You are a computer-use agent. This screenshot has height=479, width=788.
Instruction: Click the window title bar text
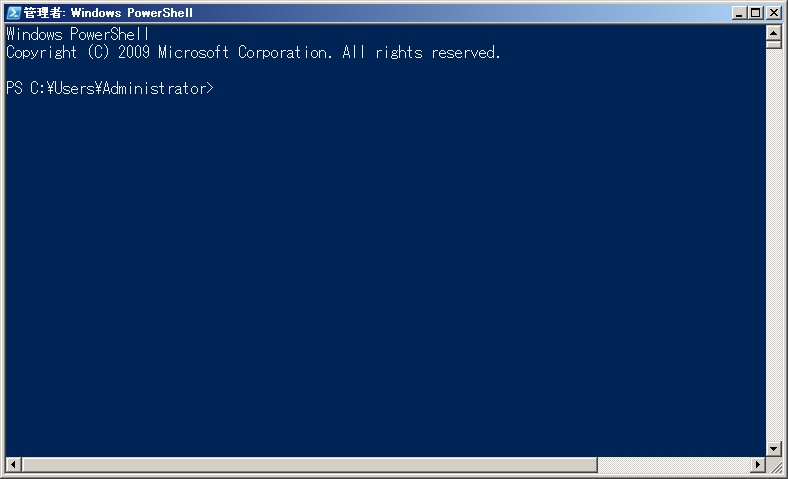pyautogui.click(x=108, y=13)
